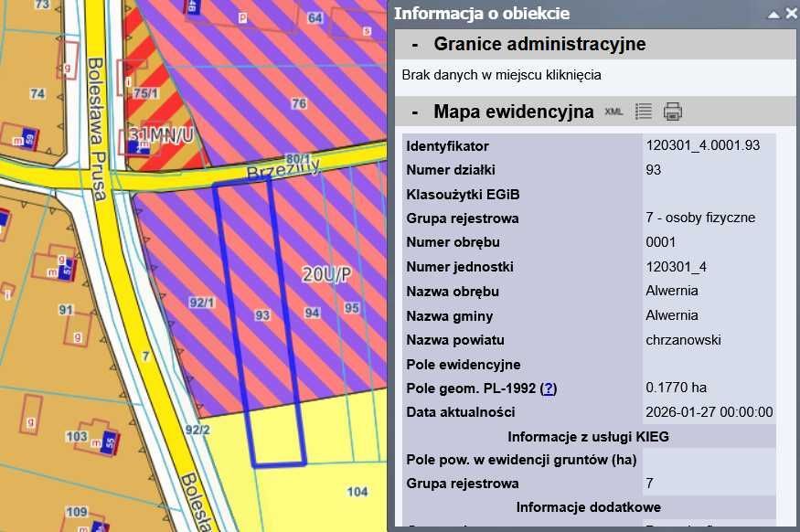Open the PL-1992 help link
This screenshot has height=532, width=800.
pyautogui.click(x=547, y=388)
